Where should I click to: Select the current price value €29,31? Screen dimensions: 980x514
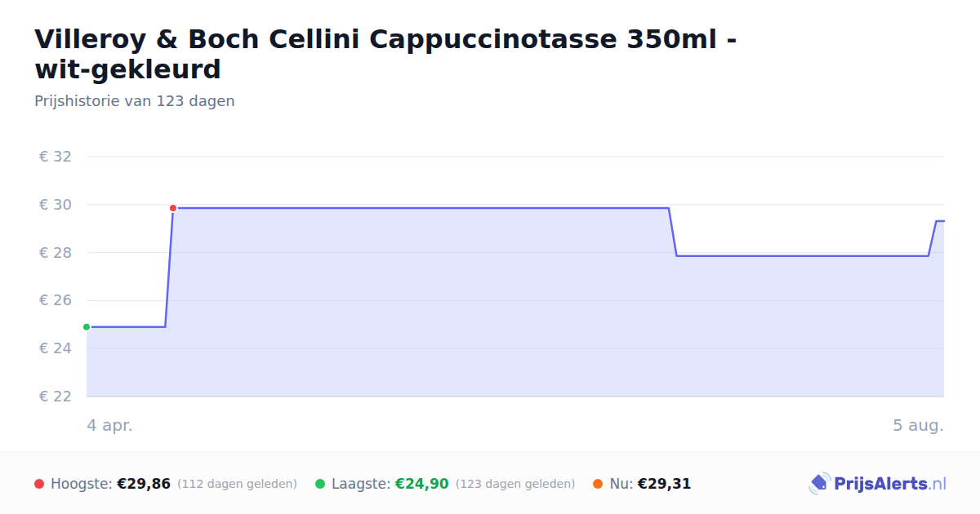(x=664, y=484)
